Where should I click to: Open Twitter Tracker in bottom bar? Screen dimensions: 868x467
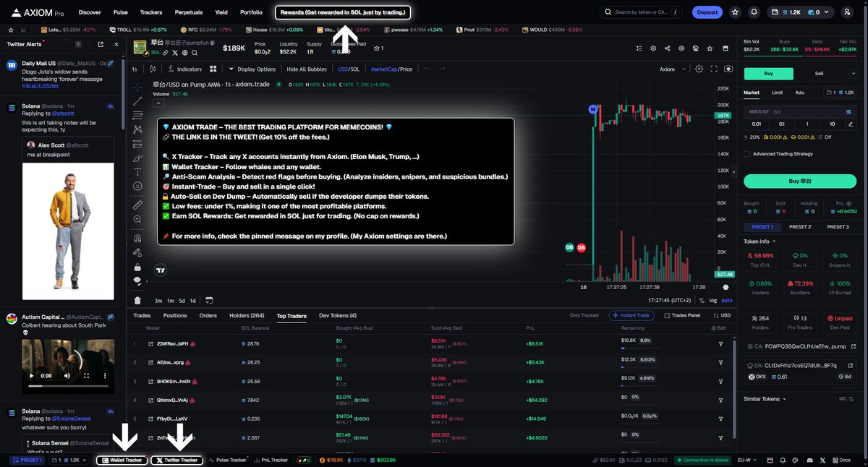coord(176,460)
